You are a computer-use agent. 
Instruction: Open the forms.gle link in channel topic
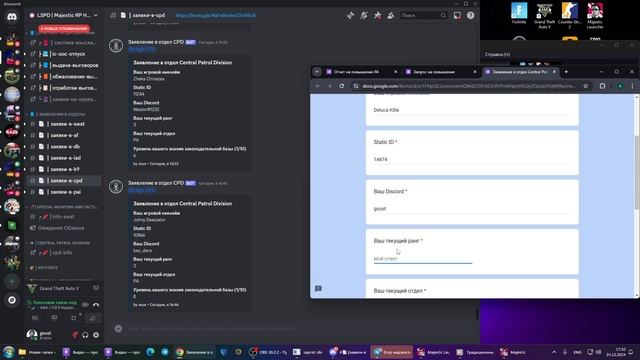(216, 16)
